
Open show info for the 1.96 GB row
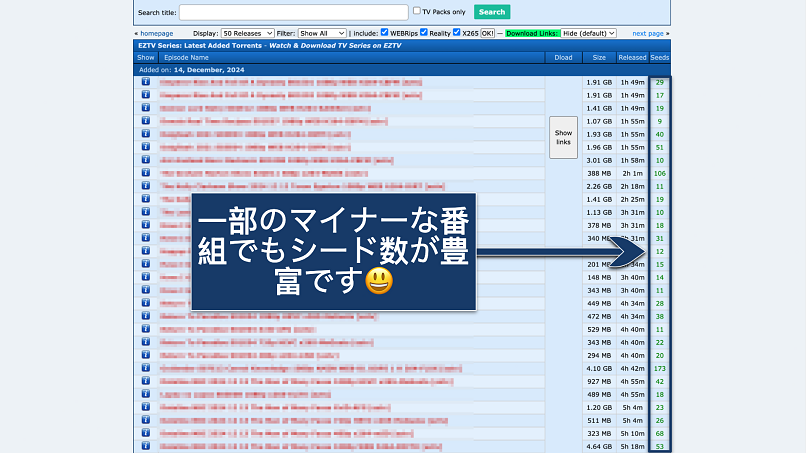(x=145, y=147)
